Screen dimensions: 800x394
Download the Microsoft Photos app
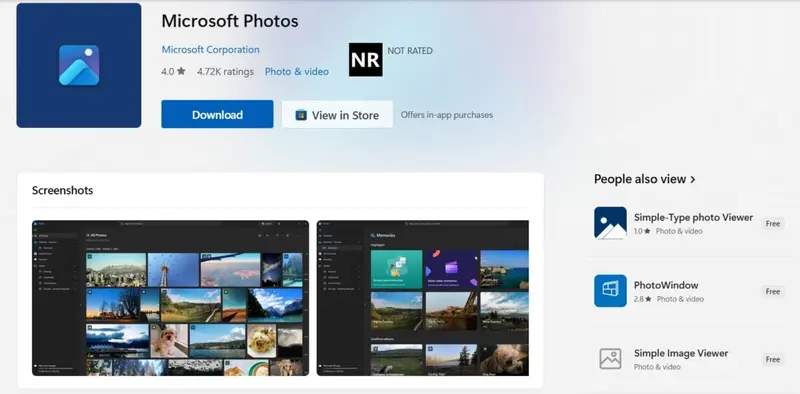pos(217,114)
